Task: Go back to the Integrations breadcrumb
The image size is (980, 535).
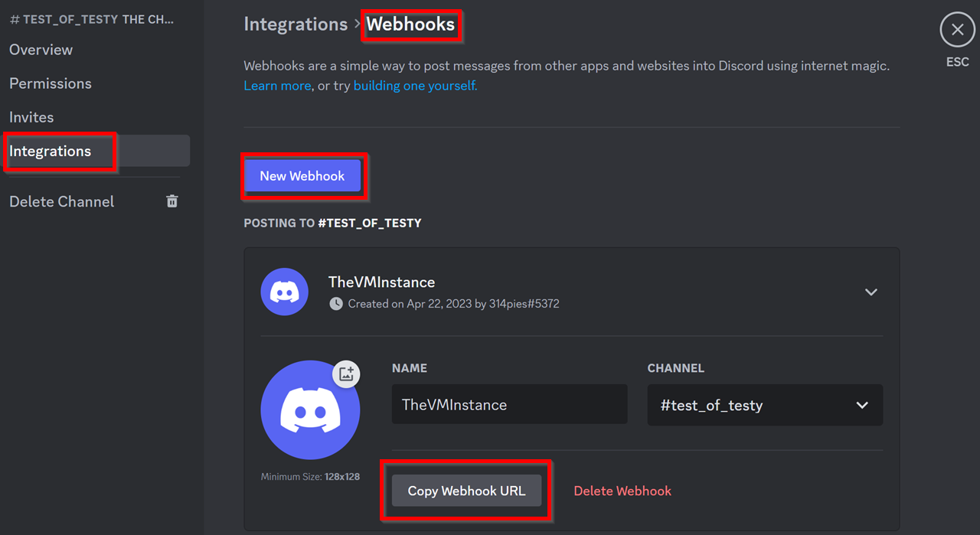Action: [296, 24]
